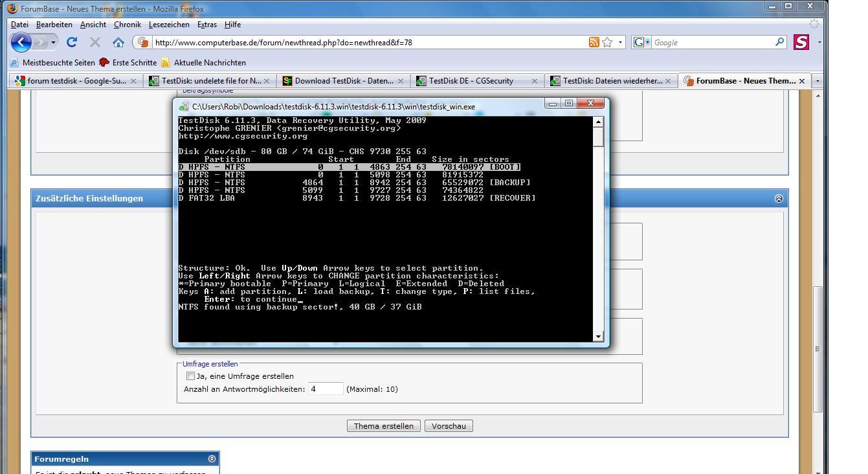
Task: Open the Erste Schritte bookmark
Action: (x=128, y=63)
